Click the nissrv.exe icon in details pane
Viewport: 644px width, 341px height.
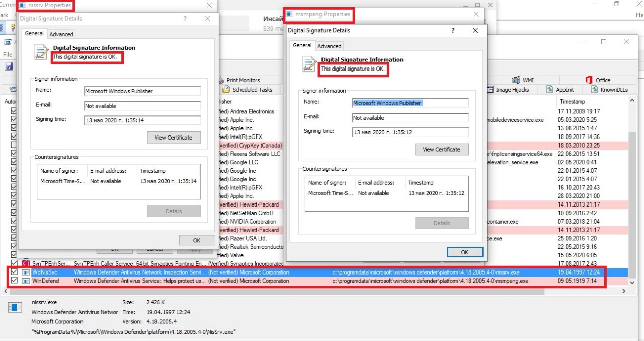(x=16, y=307)
